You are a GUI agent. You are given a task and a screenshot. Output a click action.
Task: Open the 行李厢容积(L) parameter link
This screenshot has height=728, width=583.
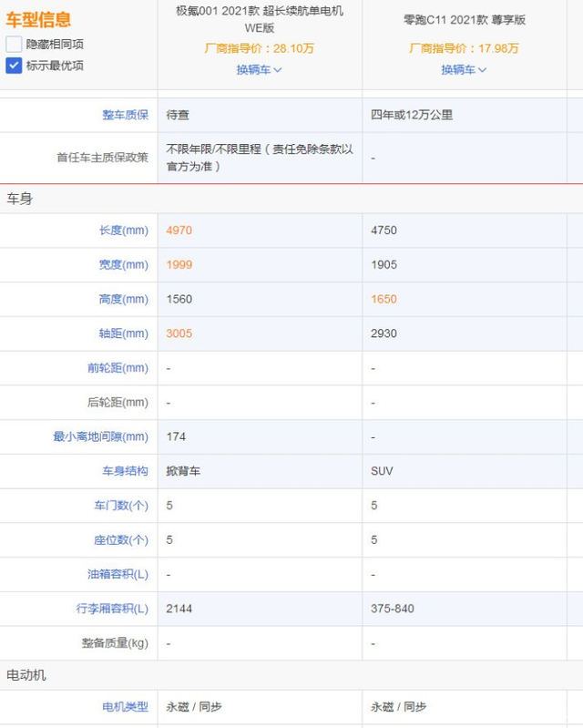tap(112, 609)
